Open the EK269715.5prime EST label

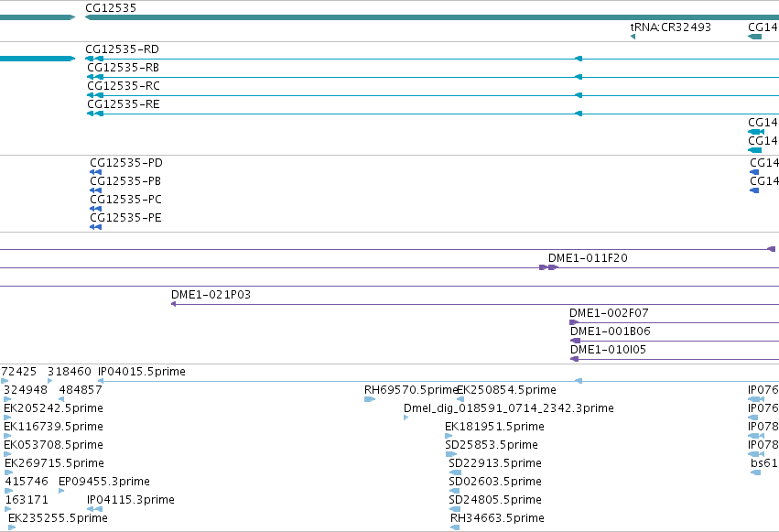54,464
